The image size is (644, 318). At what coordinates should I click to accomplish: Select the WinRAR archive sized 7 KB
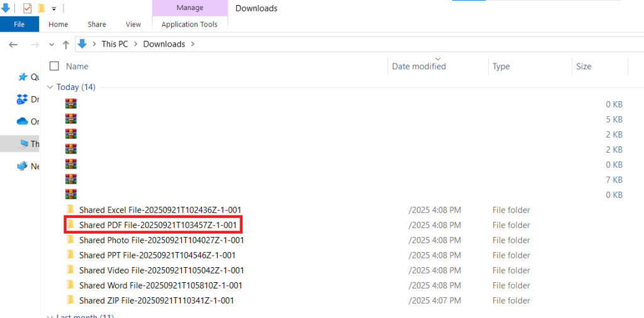(70, 180)
